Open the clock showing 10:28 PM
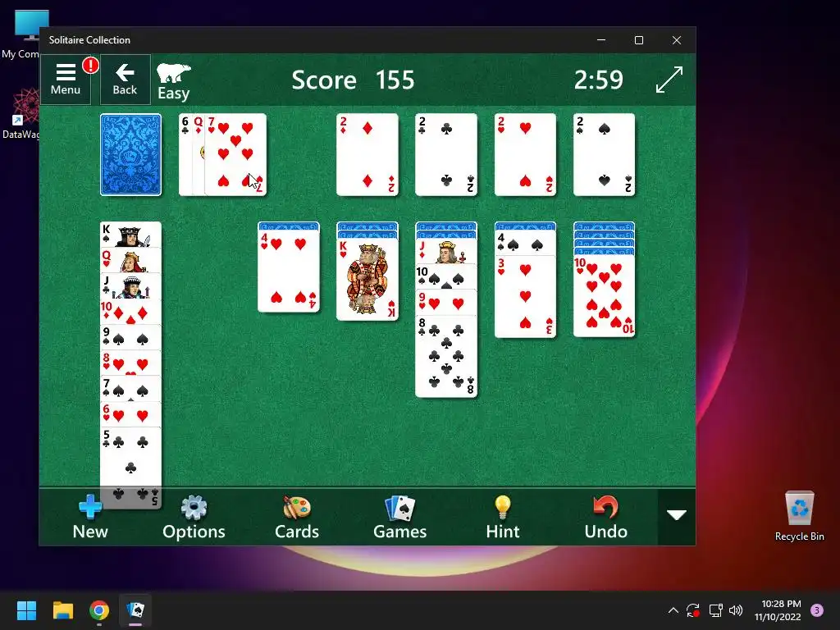Screen dimensions: 840x630 coord(778,610)
